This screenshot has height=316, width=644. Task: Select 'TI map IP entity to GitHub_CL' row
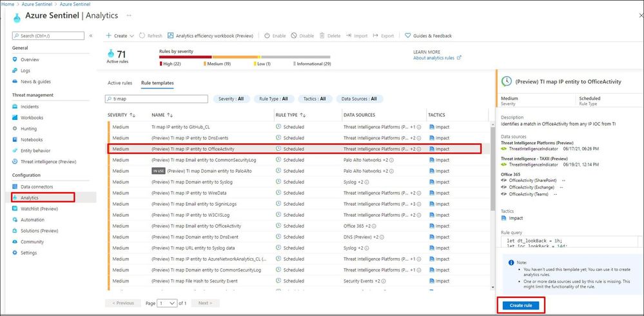point(299,127)
